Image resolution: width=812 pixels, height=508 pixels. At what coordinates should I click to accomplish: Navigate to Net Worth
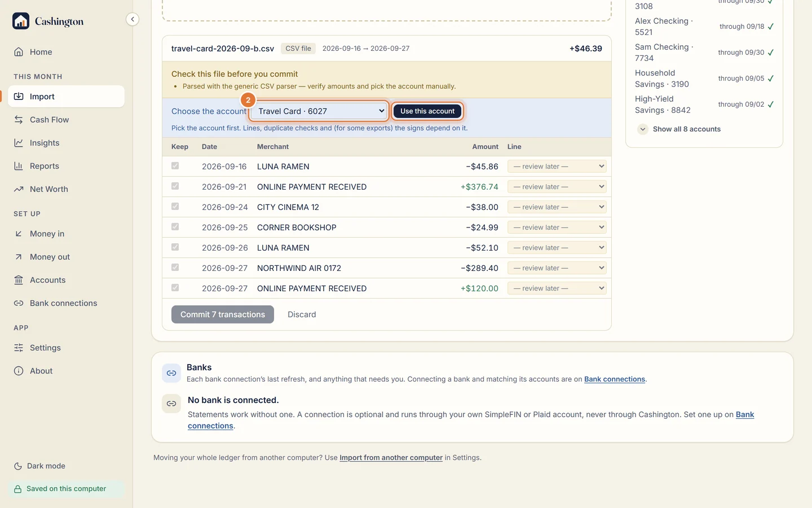(x=67, y=189)
